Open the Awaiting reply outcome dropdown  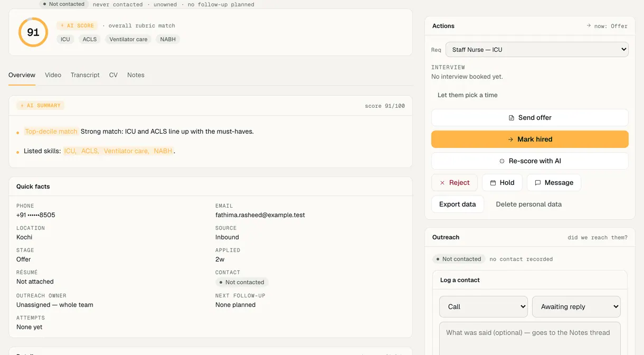point(576,306)
